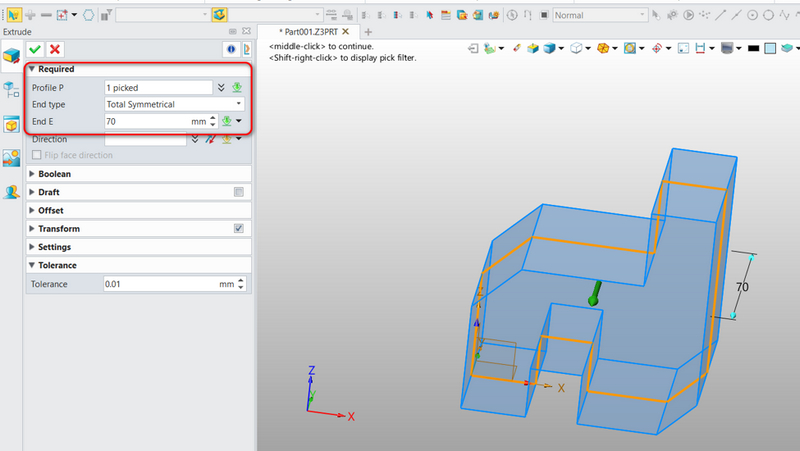
Task: Collapse the Tolerance section
Action: [32, 265]
